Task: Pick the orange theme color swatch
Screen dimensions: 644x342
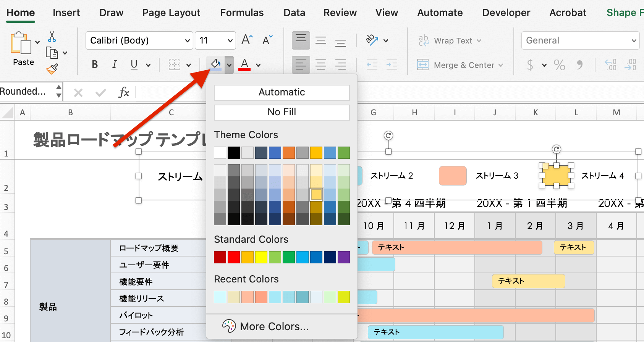Action: click(289, 153)
